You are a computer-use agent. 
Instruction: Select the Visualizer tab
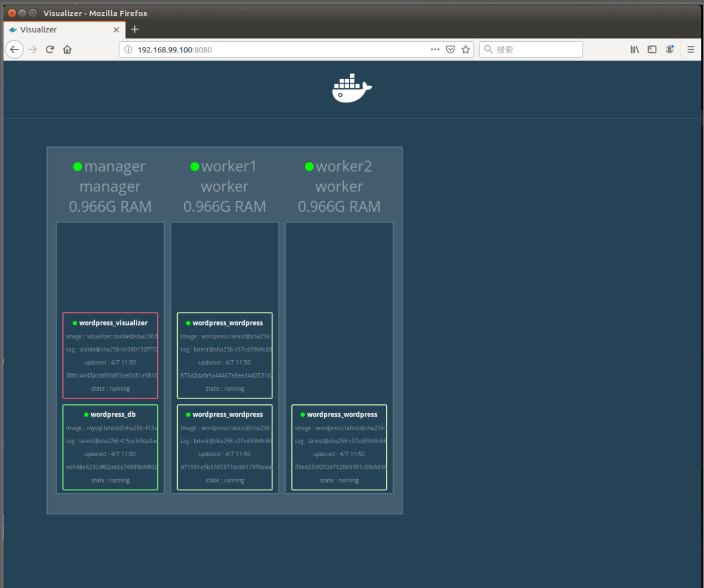tap(64, 29)
